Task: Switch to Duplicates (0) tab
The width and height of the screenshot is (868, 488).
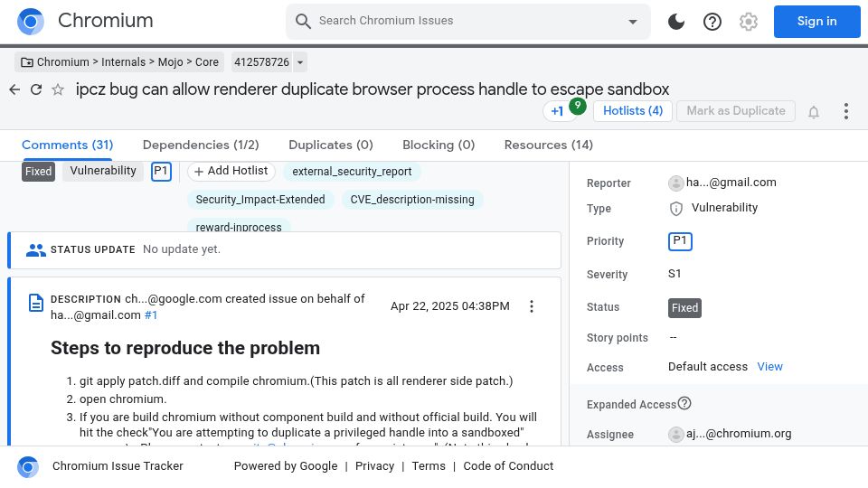Action: click(331, 145)
